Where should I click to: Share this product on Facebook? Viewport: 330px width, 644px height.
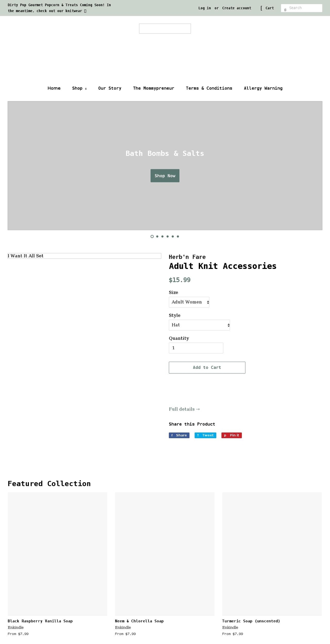(x=179, y=435)
